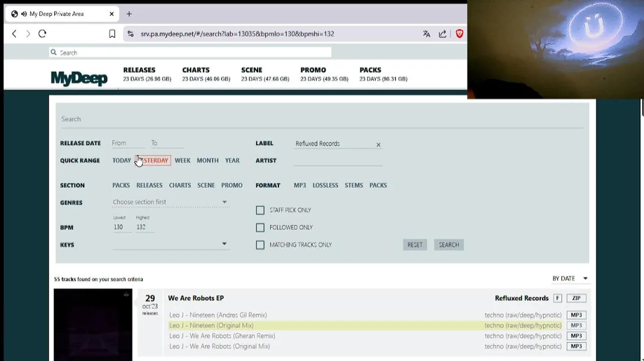Viewport: 644px width, 361px height.
Task: Click the We Are Robots EP cover thumbnail
Action: click(93, 325)
